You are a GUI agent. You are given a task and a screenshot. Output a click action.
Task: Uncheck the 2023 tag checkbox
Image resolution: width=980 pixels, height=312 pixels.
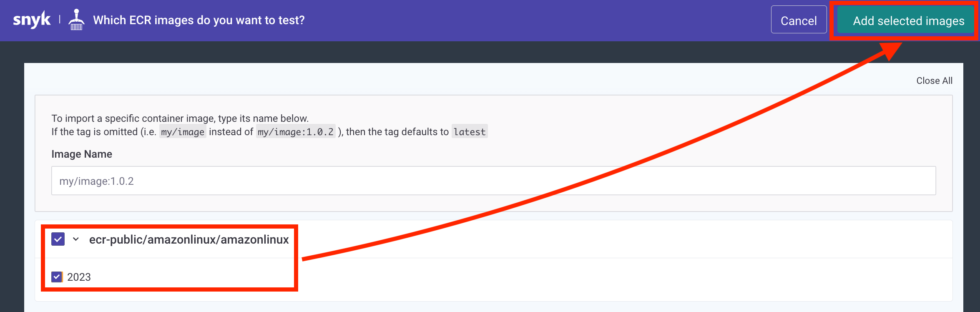[x=57, y=277]
